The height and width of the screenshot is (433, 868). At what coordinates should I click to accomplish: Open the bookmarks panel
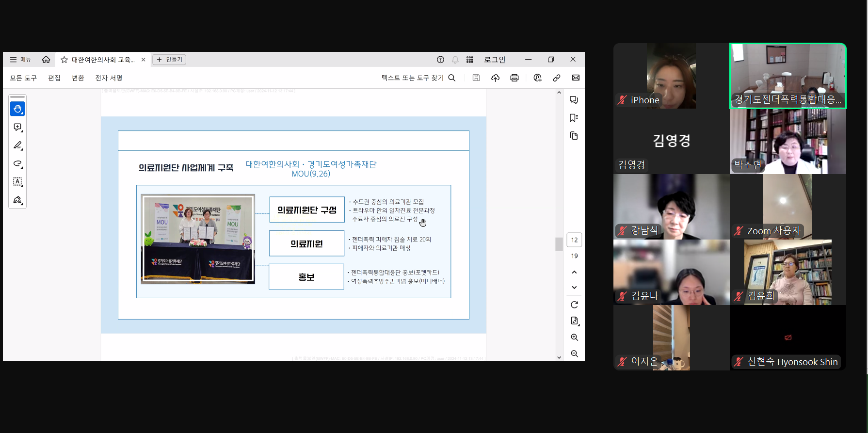point(574,118)
